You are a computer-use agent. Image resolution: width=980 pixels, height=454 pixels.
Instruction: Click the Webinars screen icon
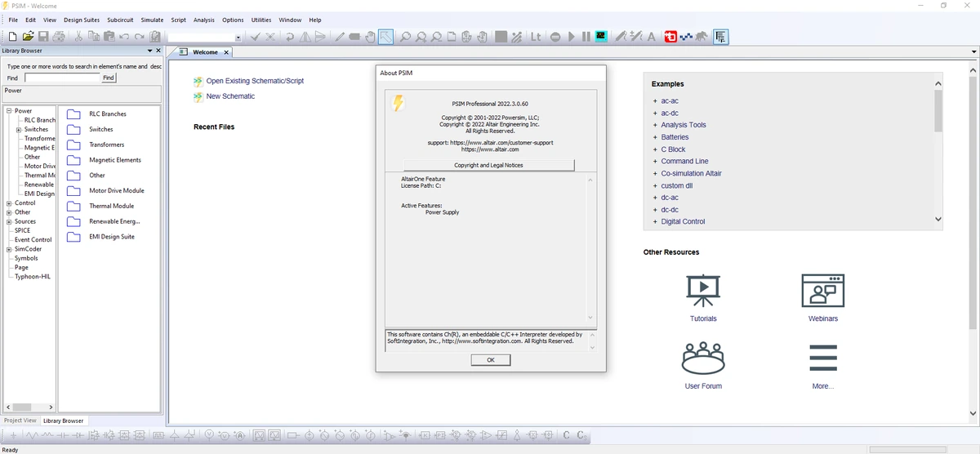point(822,290)
